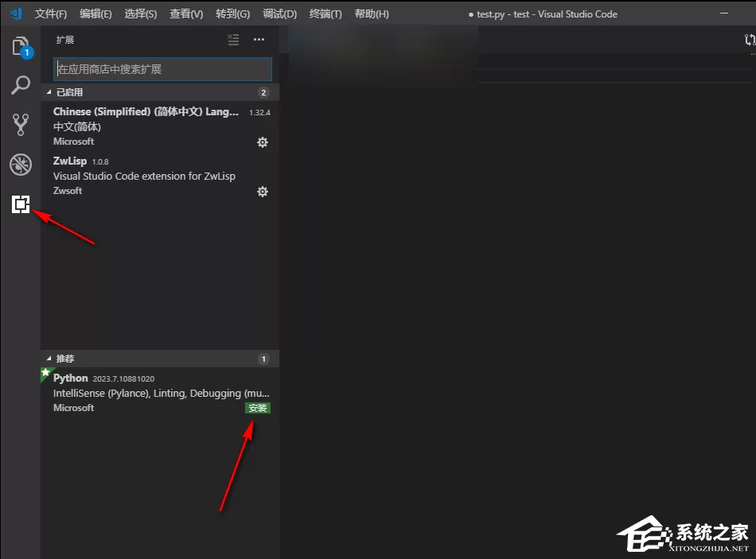The height and width of the screenshot is (559, 756).
Task: Open the 文件(F) menu
Action: coord(51,14)
